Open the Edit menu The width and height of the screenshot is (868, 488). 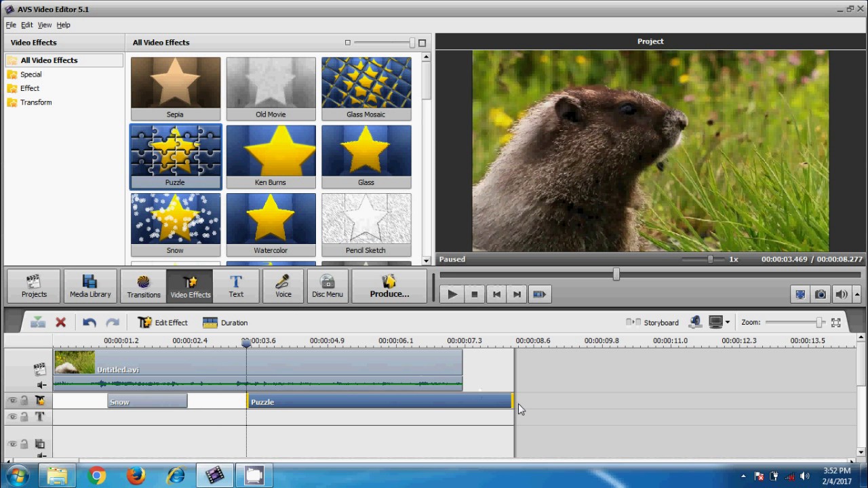coord(26,25)
